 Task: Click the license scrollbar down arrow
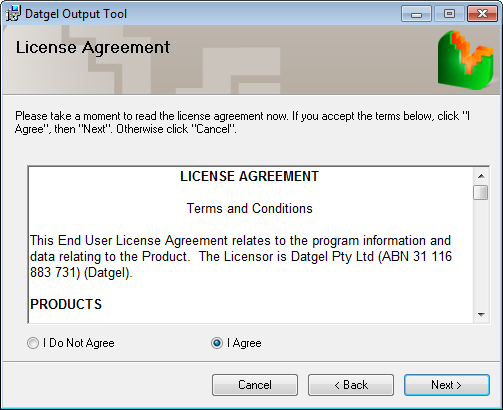pos(481,314)
